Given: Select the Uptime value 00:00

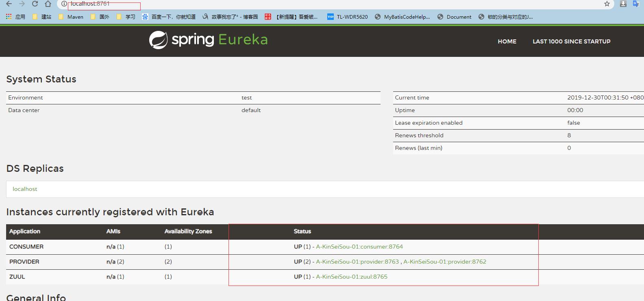Looking at the screenshot, I should coord(575,110).
